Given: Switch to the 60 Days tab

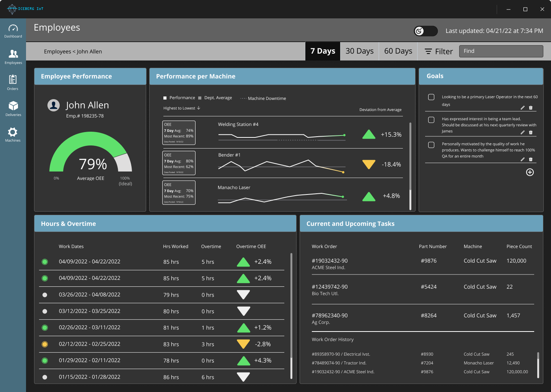Looking at the screenshot, I should point(398,51).
